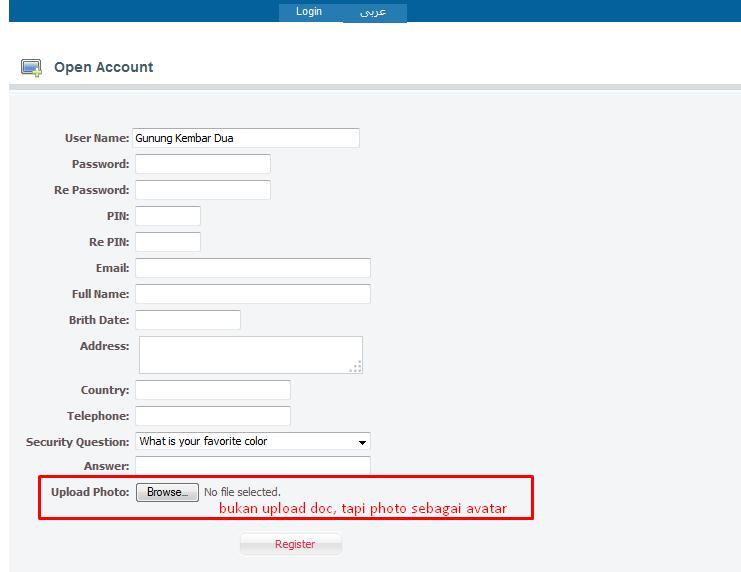
Task: Click the Brith Date field
Action: pyautogui.click(x=188, y=320)
